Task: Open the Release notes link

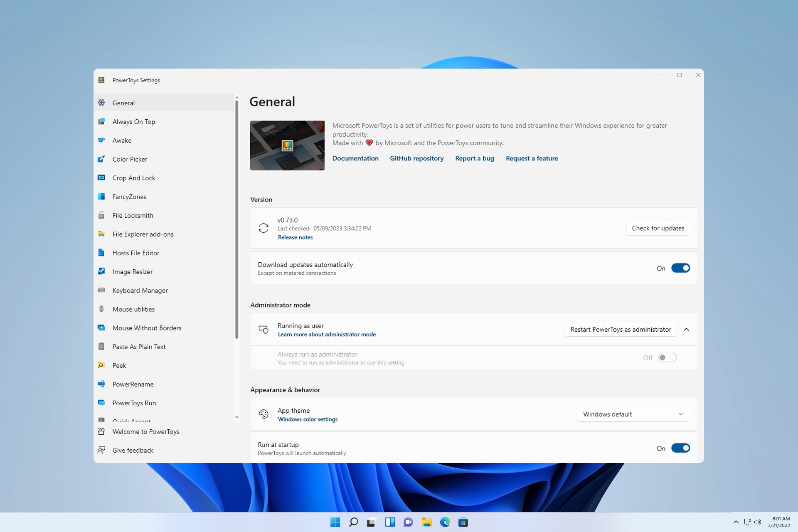Action: click(x=295, y=237)
